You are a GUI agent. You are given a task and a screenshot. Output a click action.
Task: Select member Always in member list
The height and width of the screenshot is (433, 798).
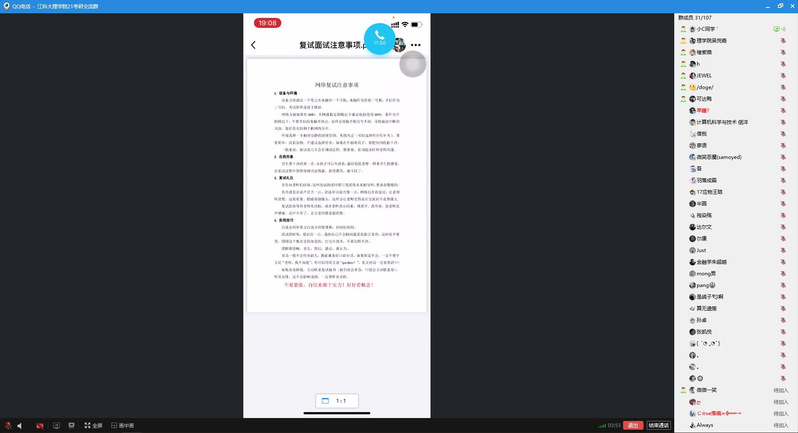click(704, 425)
